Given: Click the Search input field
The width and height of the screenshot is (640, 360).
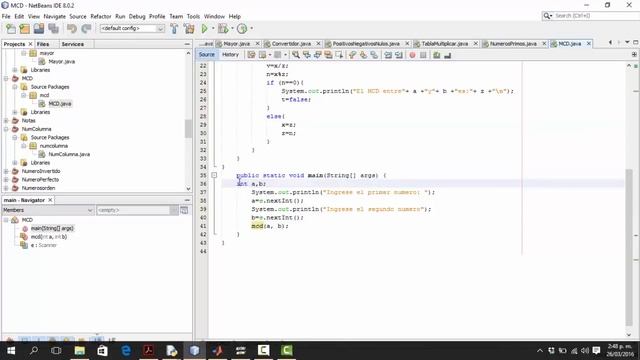Looking at the screenshot, I should [x=596, y=16].
